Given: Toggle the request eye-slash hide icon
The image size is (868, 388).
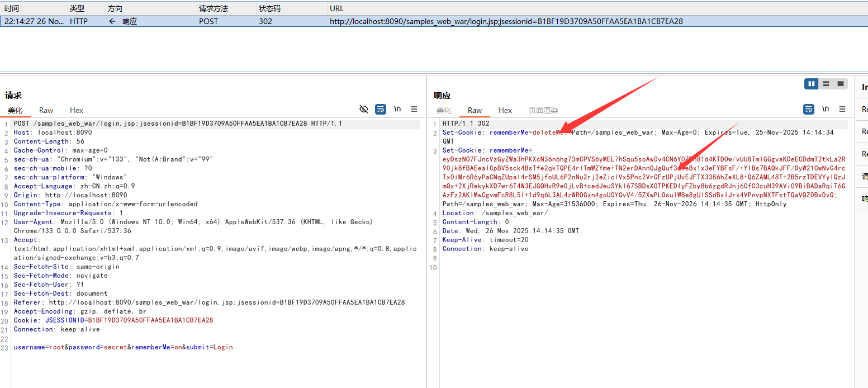Looking at the screenshot, I should pyautogui.click(x=364, y=109).
